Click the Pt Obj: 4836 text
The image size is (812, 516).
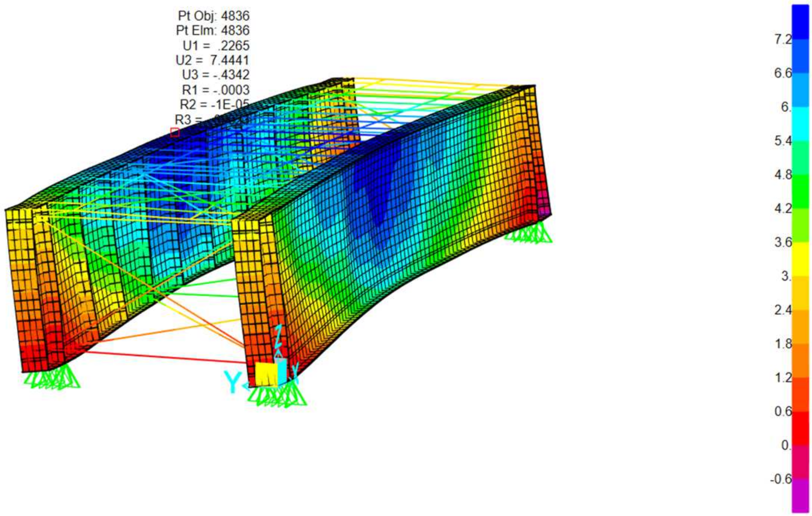[x=213, y=16]
